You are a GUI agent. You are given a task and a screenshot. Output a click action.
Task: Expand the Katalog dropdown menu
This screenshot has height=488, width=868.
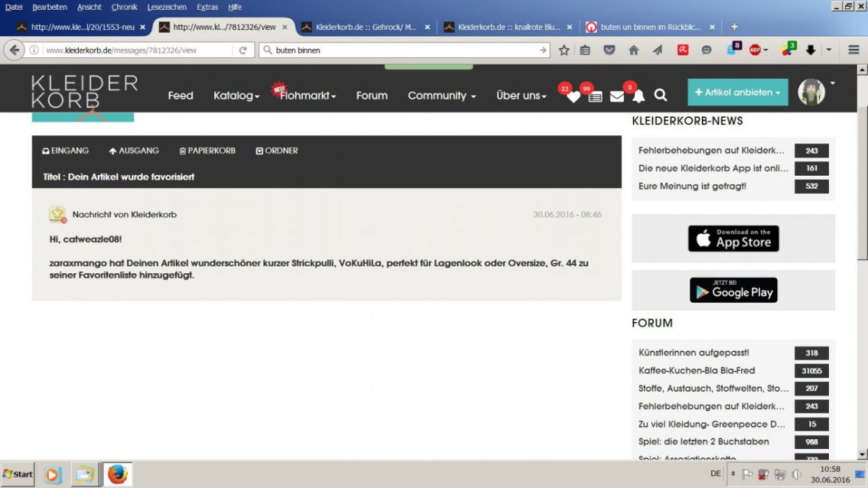tap(236, 96)
